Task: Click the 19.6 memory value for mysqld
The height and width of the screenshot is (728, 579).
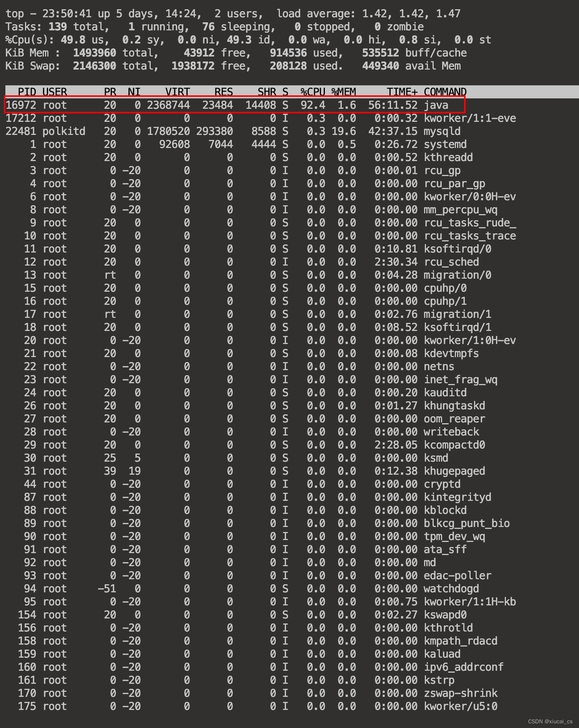Action: click(x=344, y=131)
